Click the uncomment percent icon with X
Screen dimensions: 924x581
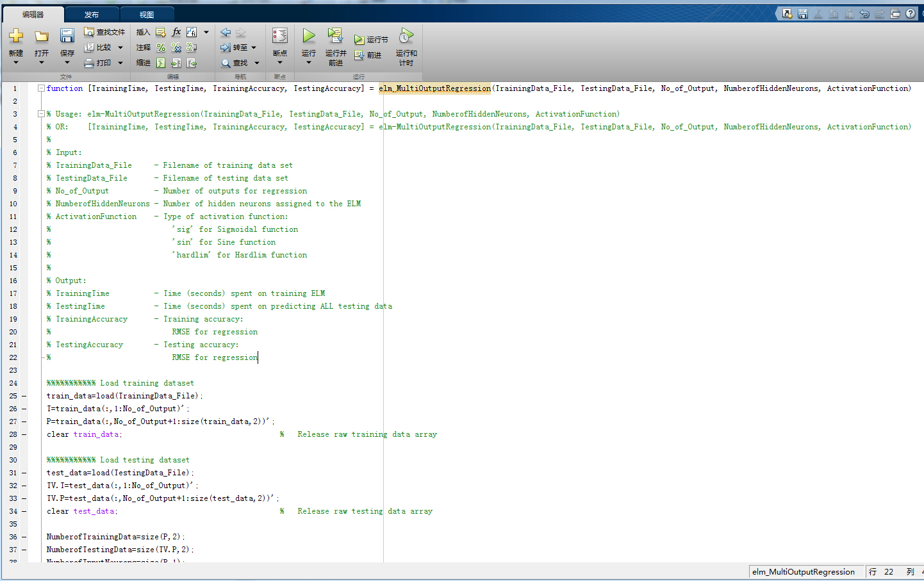tap(176, 47)
